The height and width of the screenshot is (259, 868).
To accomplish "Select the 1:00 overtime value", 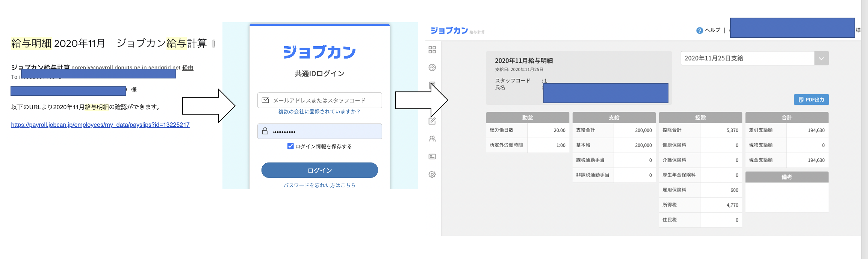I will pyautogui.click(x=561, y=145).
